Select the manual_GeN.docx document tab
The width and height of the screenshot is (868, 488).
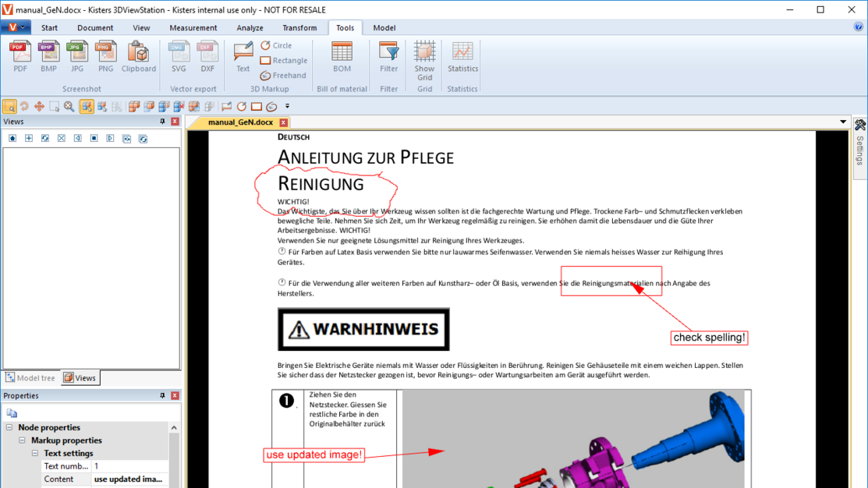240,122
